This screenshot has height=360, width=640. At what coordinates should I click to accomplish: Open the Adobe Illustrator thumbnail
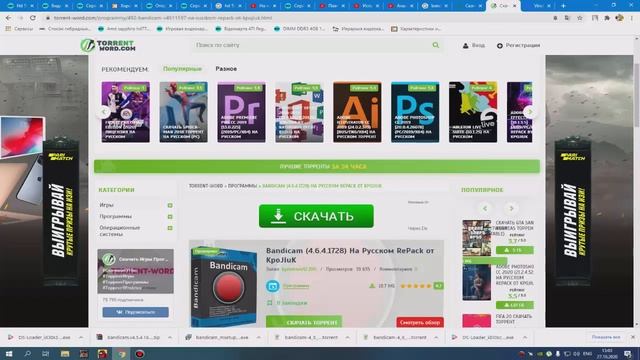(x=357, y=112)
